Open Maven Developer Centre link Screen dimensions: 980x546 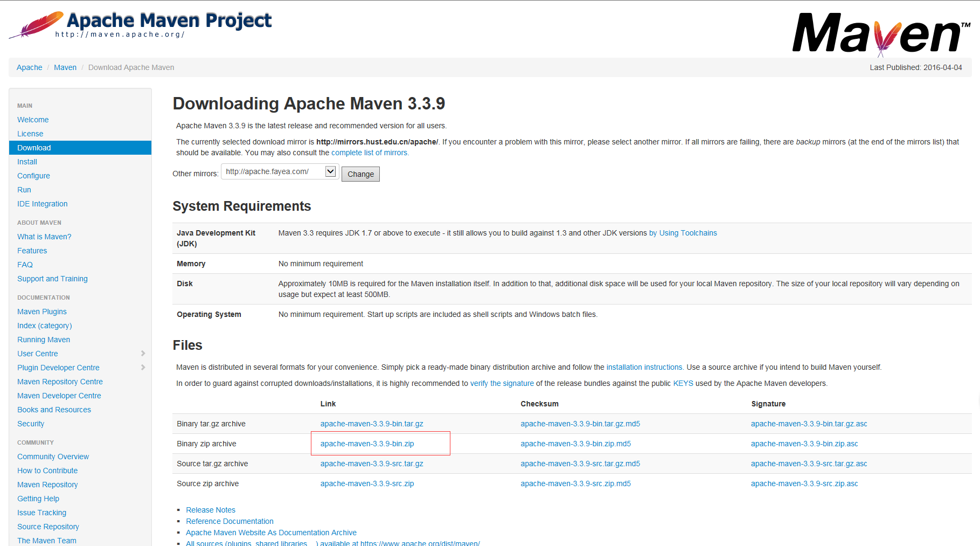[59, 396]
